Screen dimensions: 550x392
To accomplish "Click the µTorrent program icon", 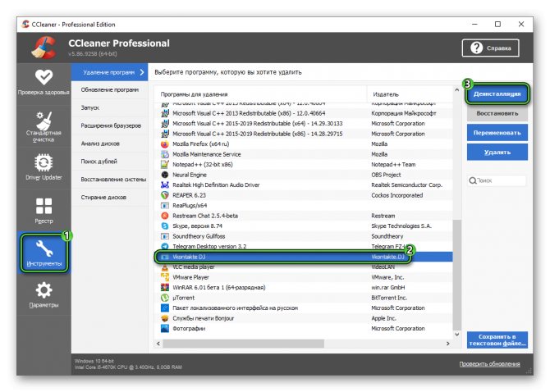I will click(164, 298).
